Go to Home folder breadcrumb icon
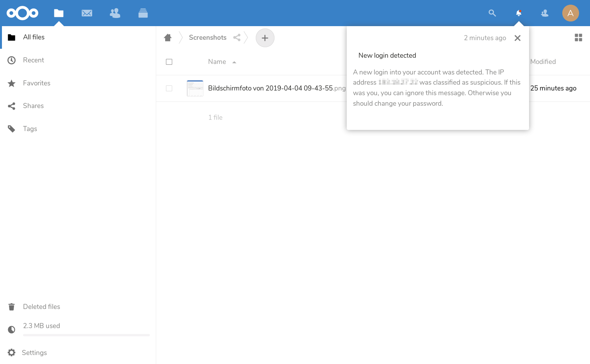This screenshot has width=590, height=364. point(168,37)
